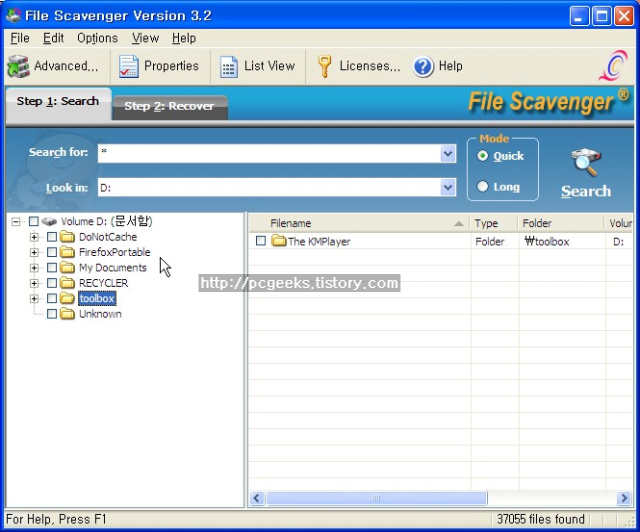Select The KMPlayer filename text
Image resolution: width=640 pixels, height=532 pixels.
319,241
